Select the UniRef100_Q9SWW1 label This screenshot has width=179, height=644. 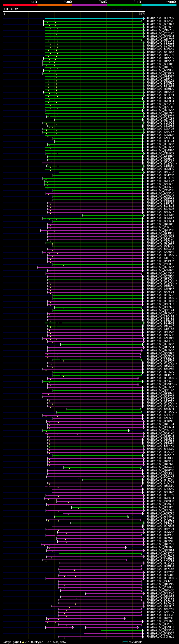pos(161,394)
